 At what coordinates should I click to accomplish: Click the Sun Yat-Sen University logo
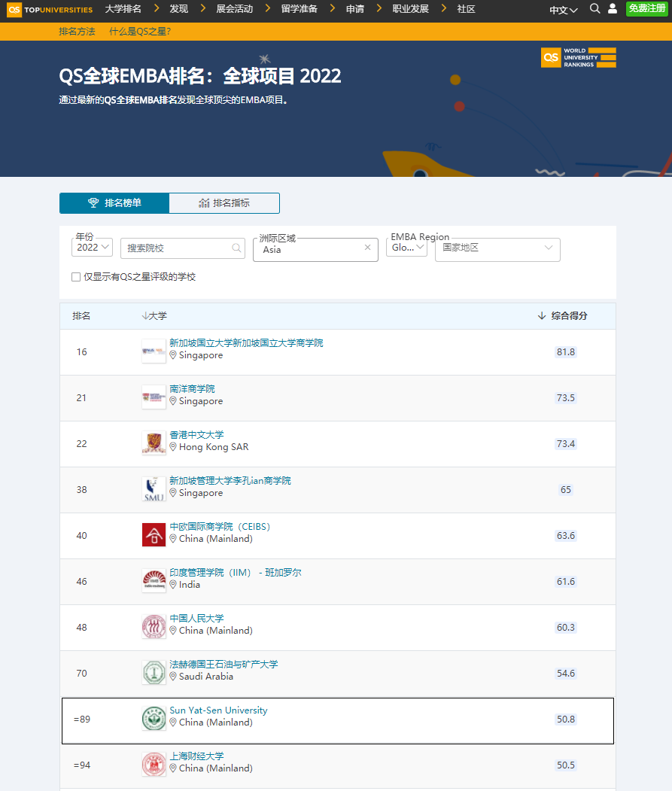[154, 719]
